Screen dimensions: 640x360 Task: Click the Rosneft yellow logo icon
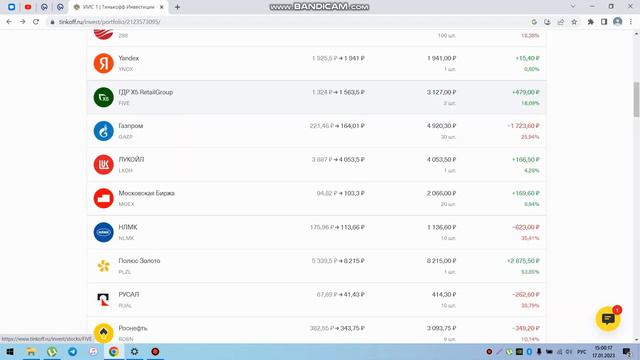pyautogui.click(x=103, y=333)
